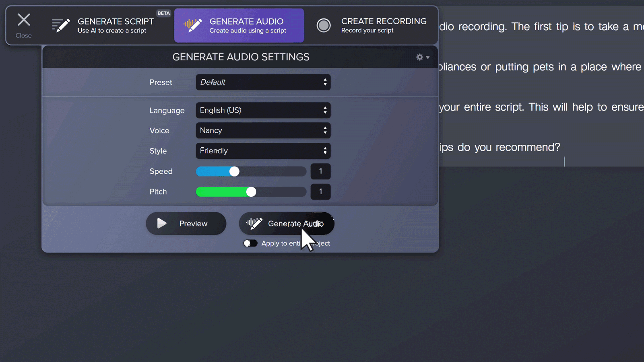Click the Pitch value field

[320, 192]
